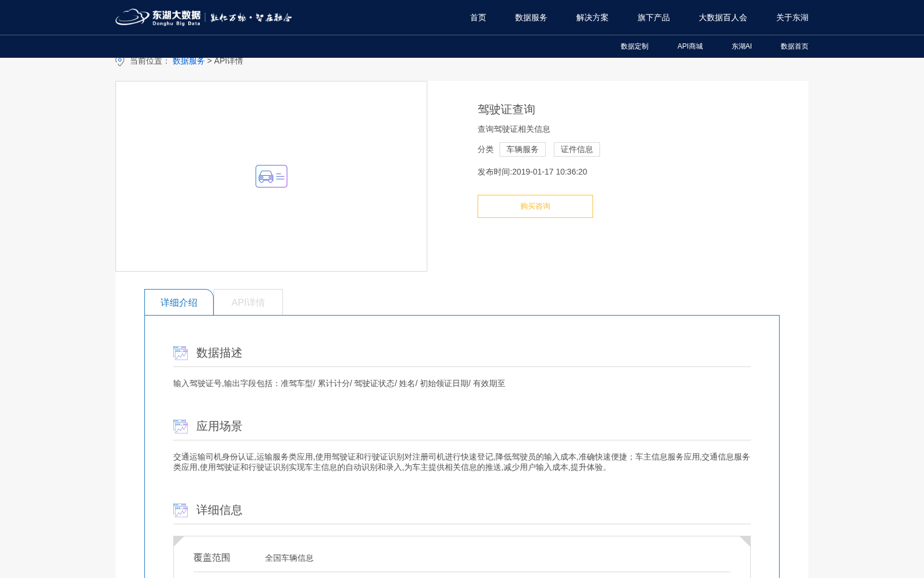924x578 pixels.
Task: Open the 大数据百人会 menu item
Action: [723, 17]
